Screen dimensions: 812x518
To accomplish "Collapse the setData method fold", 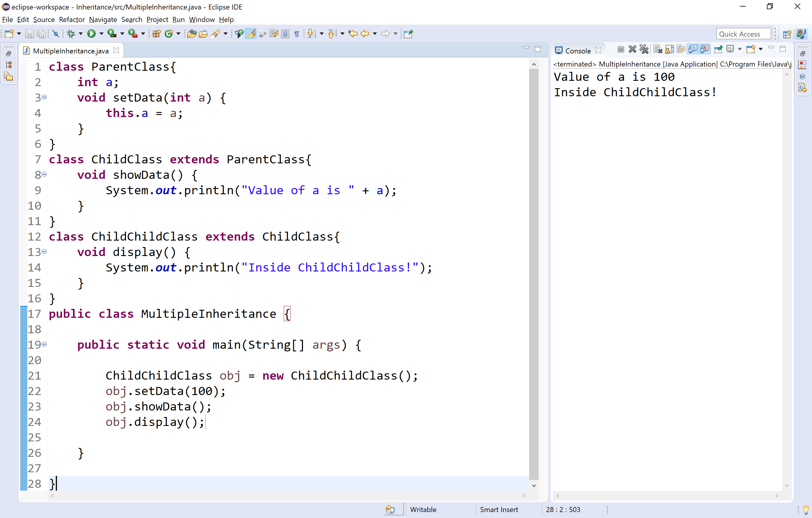I will (x=45, y=97).
